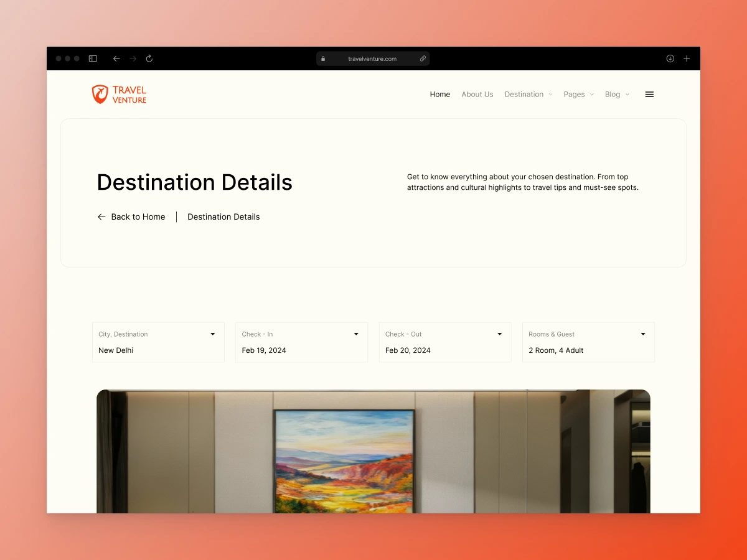The width and height of the screenshot is (747, 560).
Task: Open the hamburger menu on the right
Action: pos(649,94)
